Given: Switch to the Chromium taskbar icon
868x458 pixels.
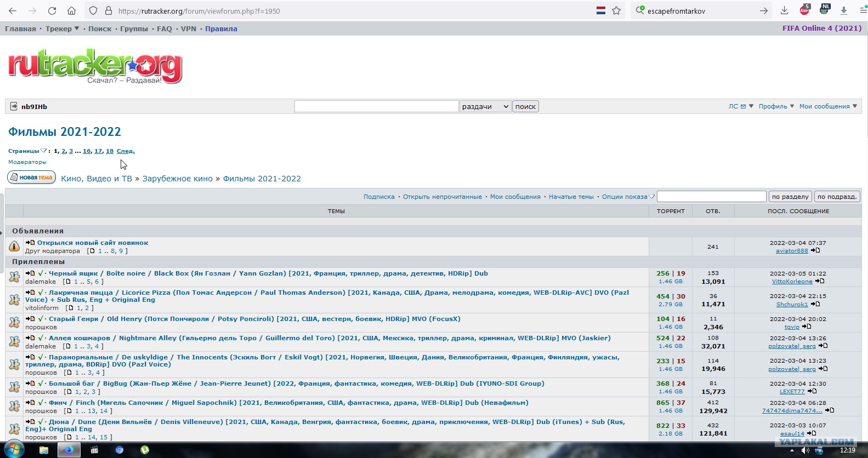Looking at the screenshot, I should click(120, 450).
